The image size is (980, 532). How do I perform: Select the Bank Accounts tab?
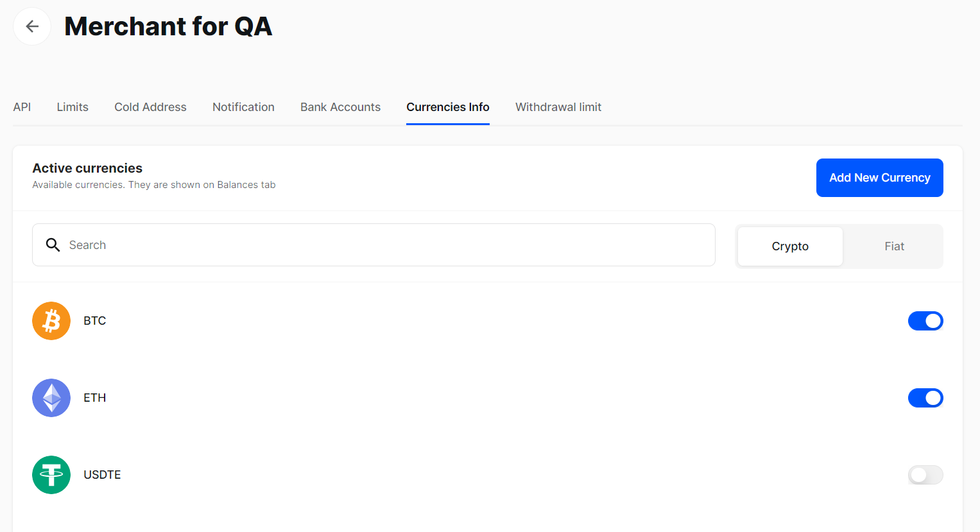[x=340, y=107]
